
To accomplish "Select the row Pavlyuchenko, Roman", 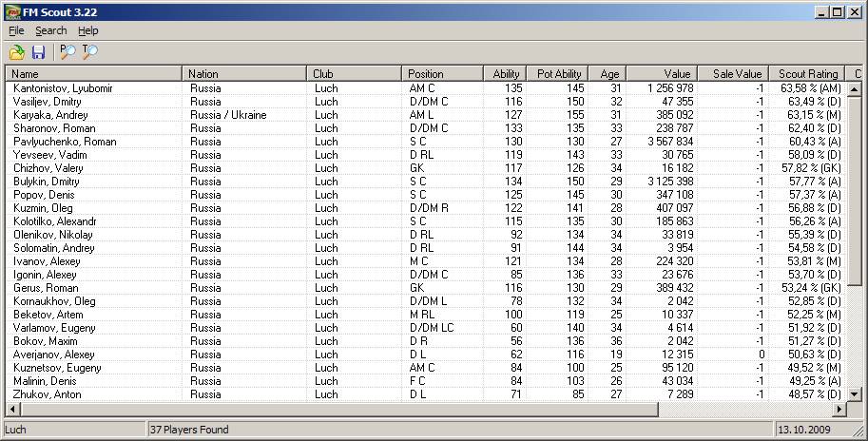I will (426, 141).
